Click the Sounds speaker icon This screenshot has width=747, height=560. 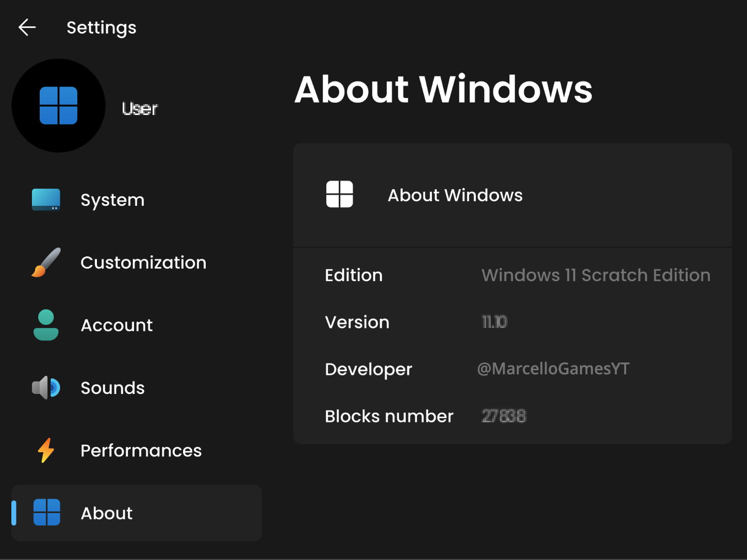tap(46, 388)
